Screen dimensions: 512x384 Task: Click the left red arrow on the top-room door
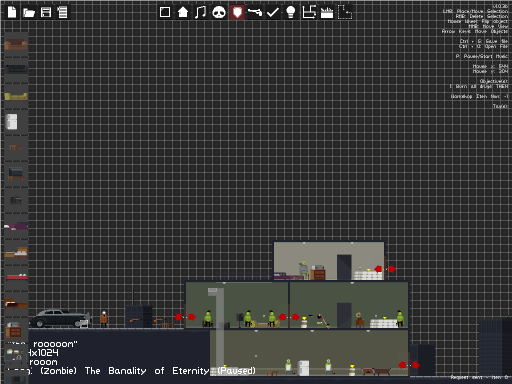coord(378,269)
